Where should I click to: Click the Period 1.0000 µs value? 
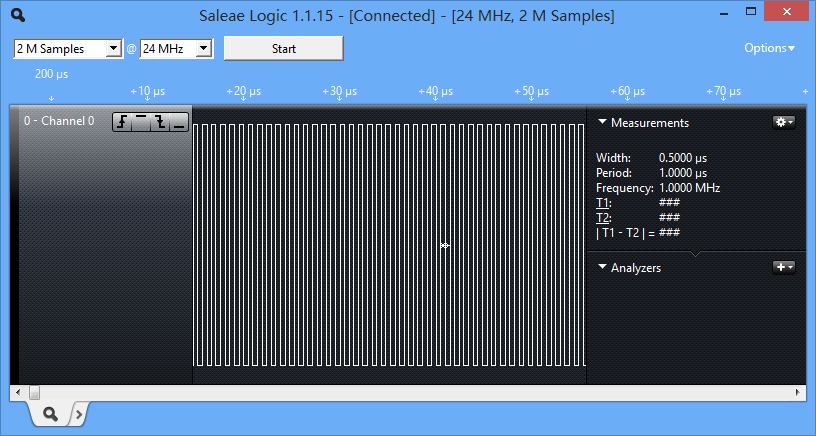point(683,173)
